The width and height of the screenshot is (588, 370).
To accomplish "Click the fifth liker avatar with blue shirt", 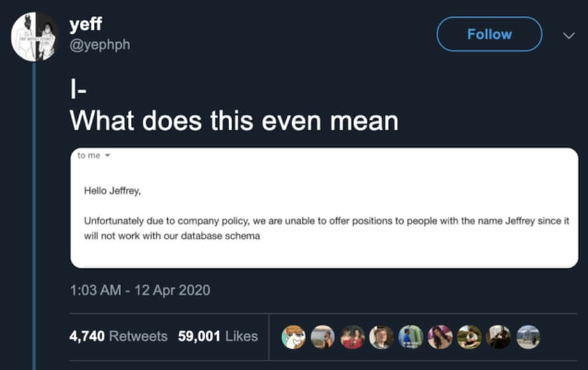I will [411, 336].
